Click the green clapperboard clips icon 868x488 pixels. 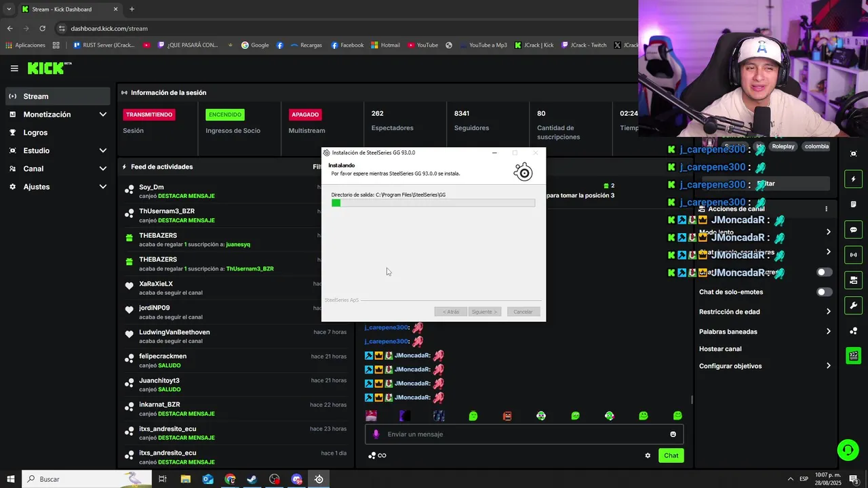click(853, 356)
